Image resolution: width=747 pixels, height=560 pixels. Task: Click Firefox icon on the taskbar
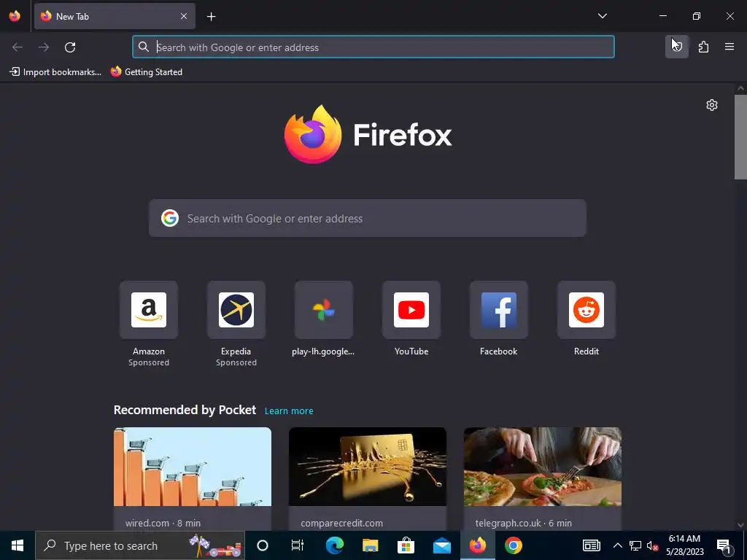[478, 545]
